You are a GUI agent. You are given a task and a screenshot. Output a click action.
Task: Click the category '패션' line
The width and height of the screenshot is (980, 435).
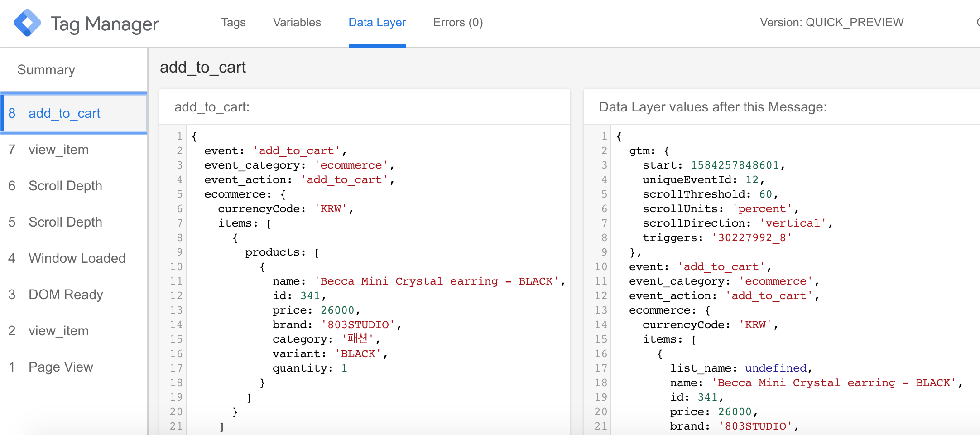click(x=327, y=339)
